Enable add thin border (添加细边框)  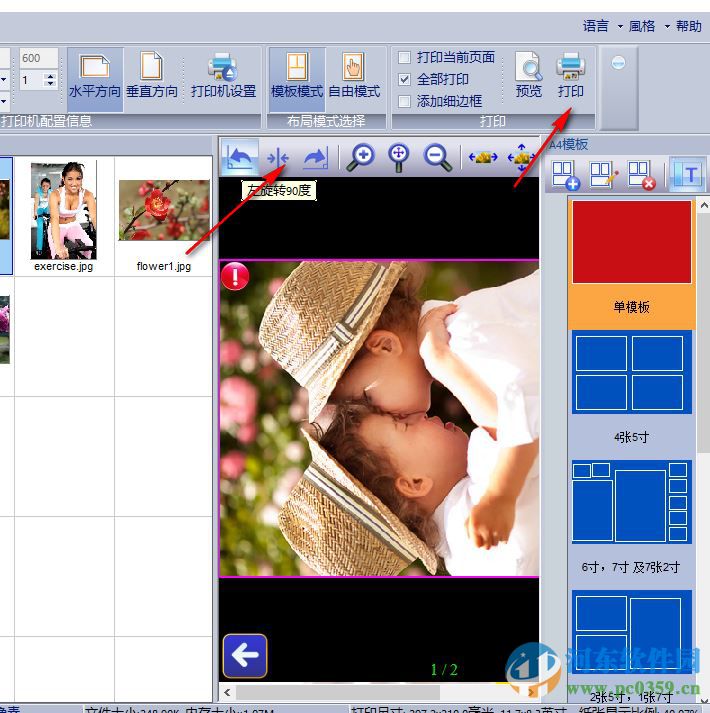[x=440, y=101]
